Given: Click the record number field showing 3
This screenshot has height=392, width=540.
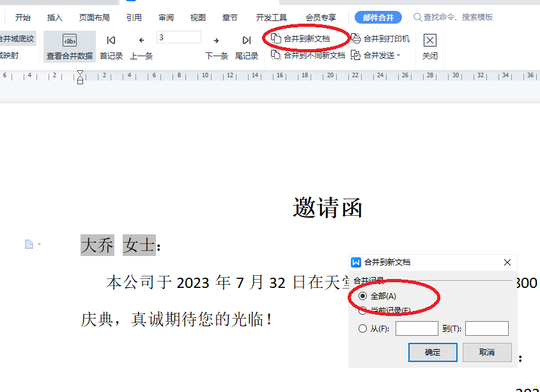Looking at the screenshot, I should coord(179,37).
